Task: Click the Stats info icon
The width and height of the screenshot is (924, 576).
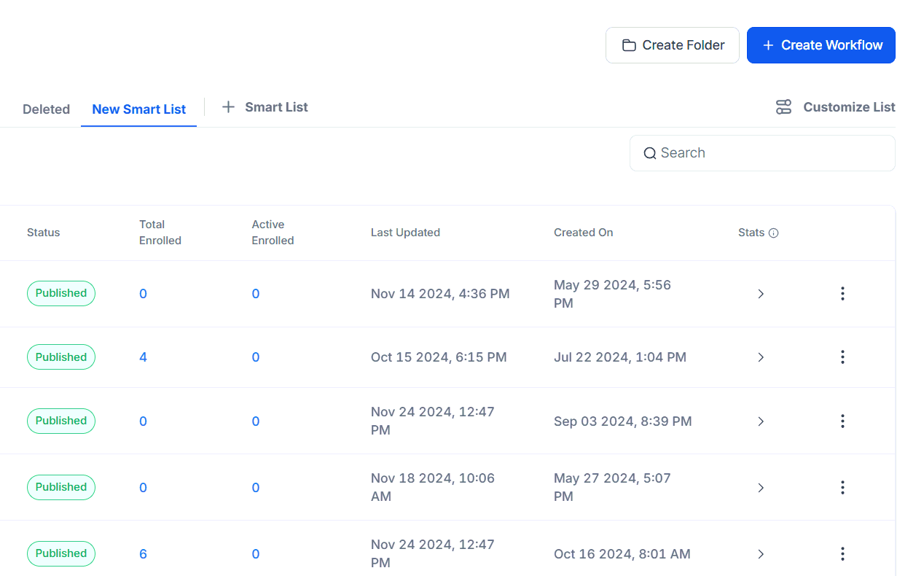Action: click(x=774, y=233)
